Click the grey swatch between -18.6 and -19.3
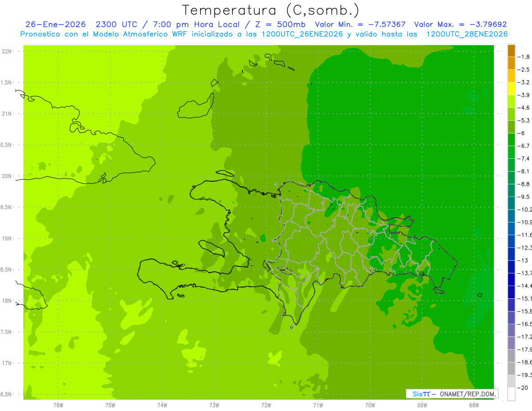 coord(511,368)
